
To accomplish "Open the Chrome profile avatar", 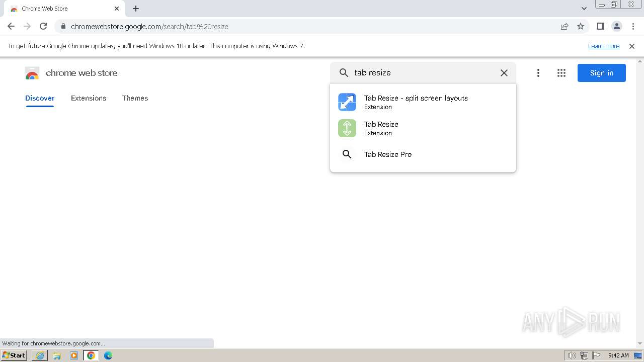I will point(617,26).
